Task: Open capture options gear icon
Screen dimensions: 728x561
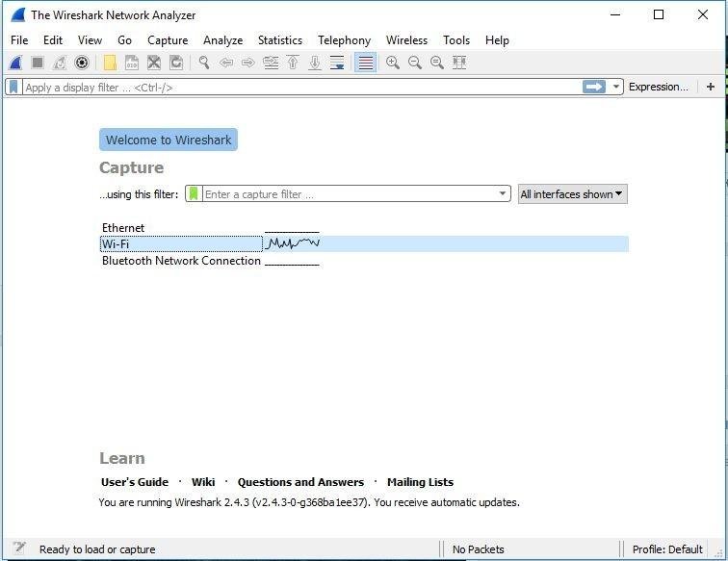Action: pos(82,63)
